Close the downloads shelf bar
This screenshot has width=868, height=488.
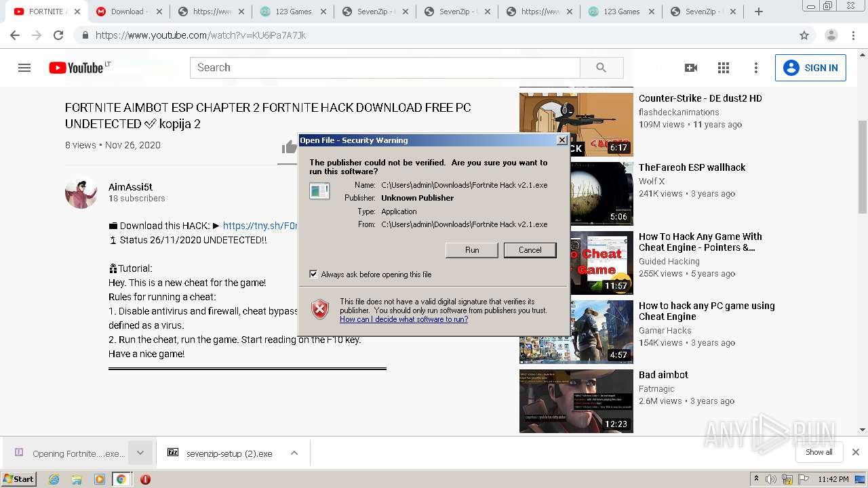coord(855,452)
